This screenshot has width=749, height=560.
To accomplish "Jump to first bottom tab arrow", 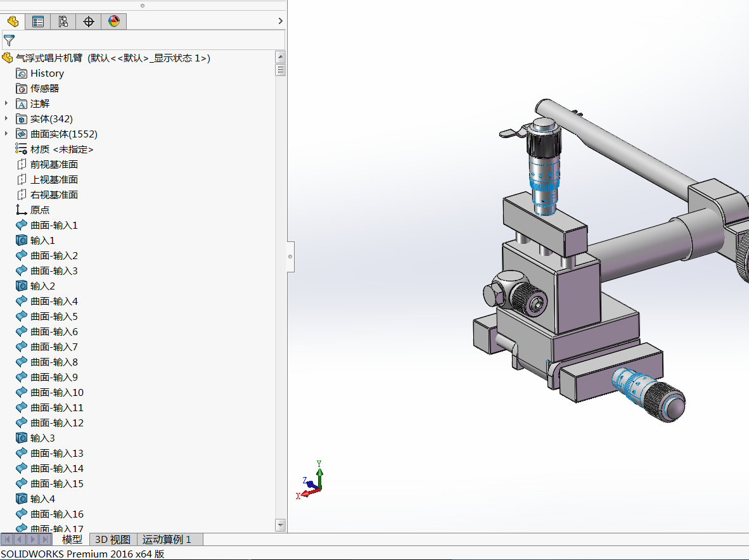I will tap(7, 540).
